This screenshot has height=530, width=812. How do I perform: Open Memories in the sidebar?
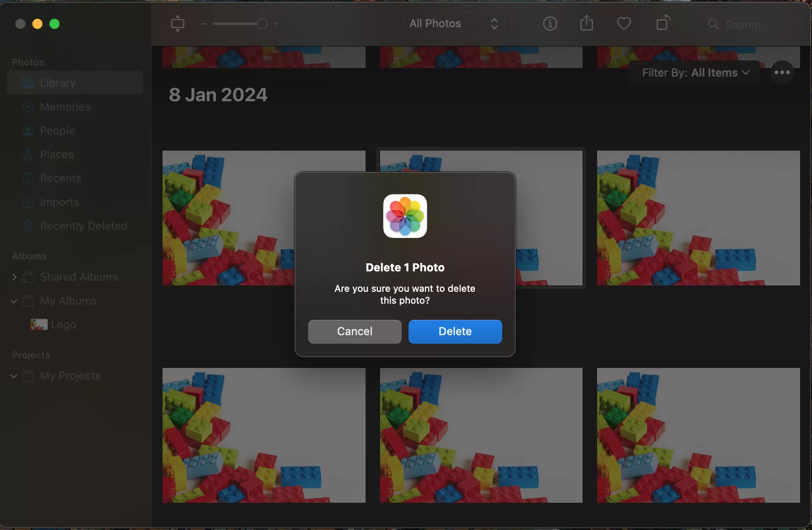coord(75,107)
